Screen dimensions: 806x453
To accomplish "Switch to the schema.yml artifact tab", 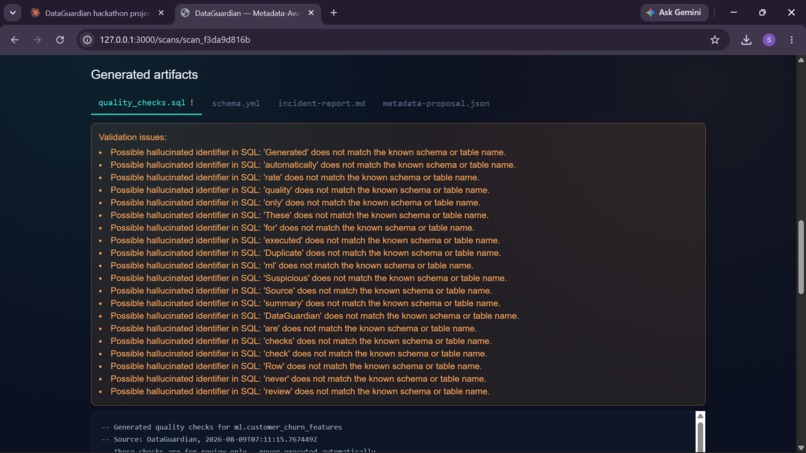I will (236, 103).
